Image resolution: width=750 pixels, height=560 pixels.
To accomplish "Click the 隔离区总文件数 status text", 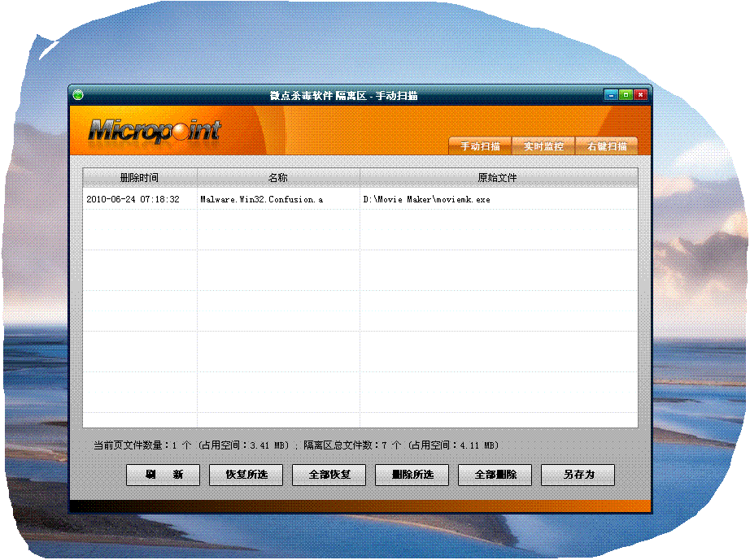I will pos(401,445).
